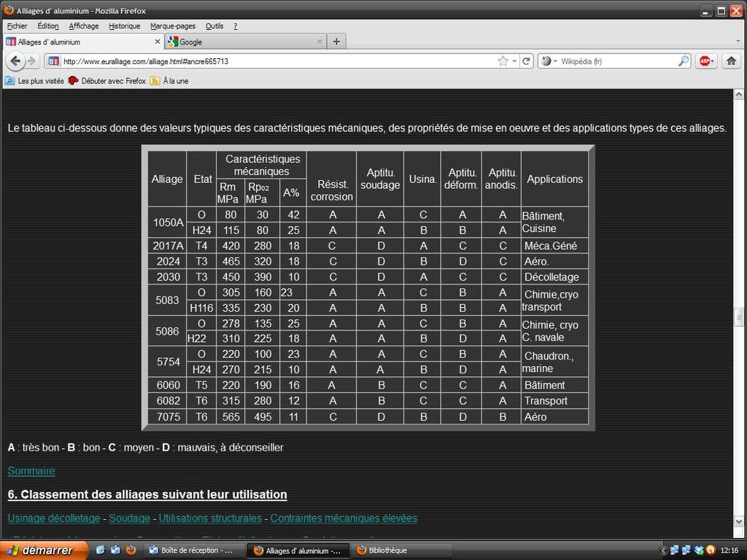Open the Firefox home page button
The height and width of the screenshot is (560, 747).
[x=731, y=61]
